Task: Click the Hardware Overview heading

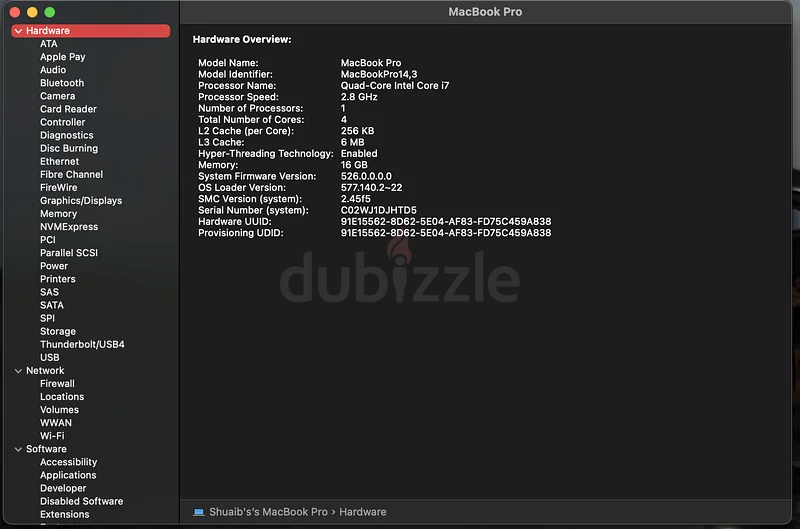Action: (x=242, y=39)
